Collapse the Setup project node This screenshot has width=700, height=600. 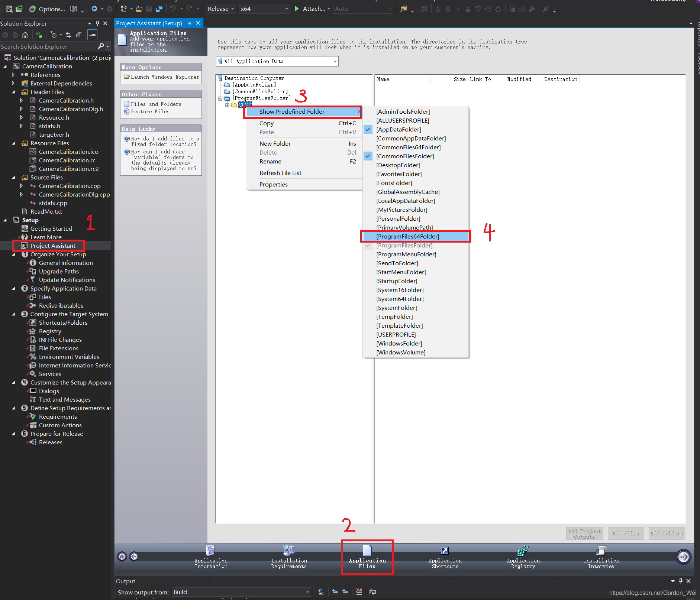pos(5,220)
